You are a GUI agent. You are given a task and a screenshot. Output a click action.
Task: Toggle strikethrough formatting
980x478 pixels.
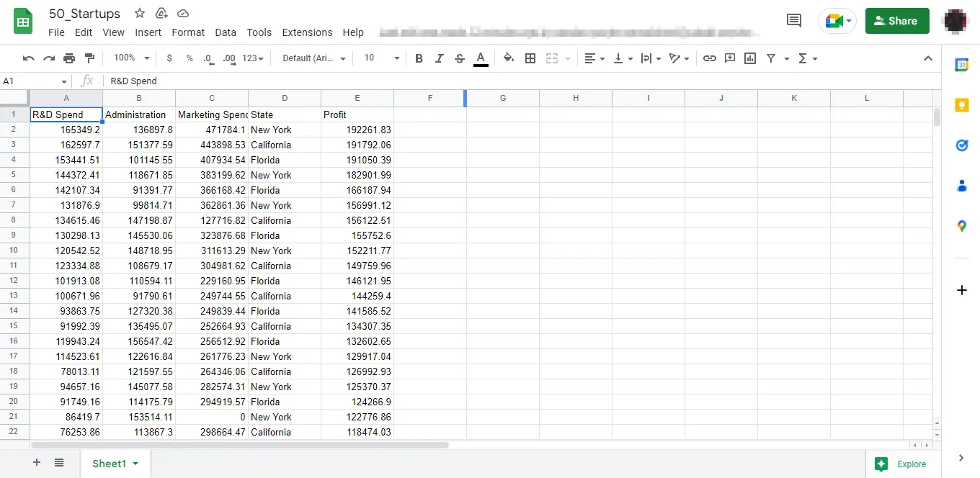coord(460,58)
